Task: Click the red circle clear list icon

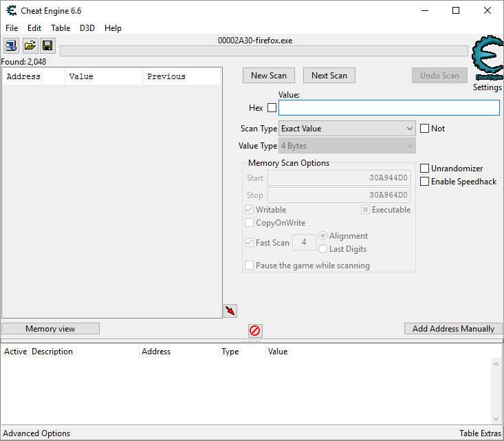Action: pyautogui.click(x=255, y=331)
